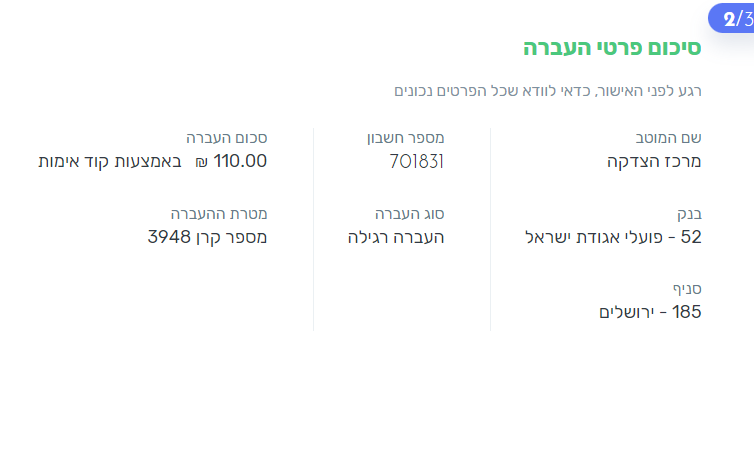Click the shekel currency symbol

pos(201,162)
